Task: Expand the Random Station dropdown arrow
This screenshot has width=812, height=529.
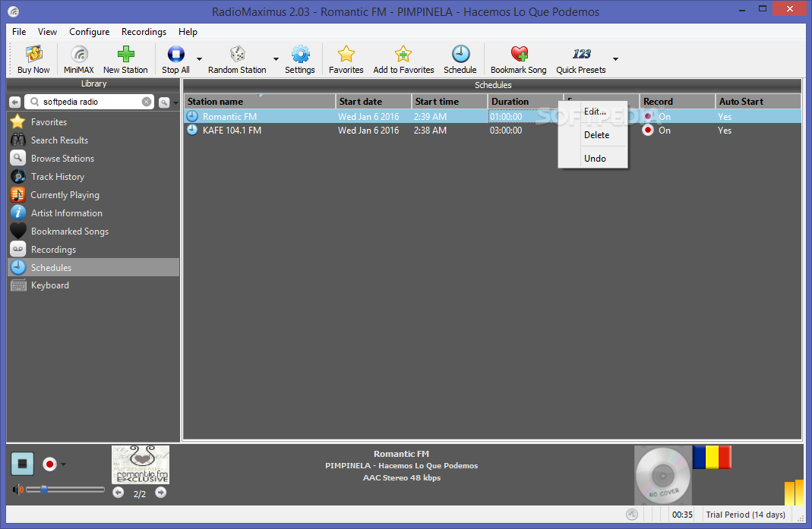Action: pos(276,59)
